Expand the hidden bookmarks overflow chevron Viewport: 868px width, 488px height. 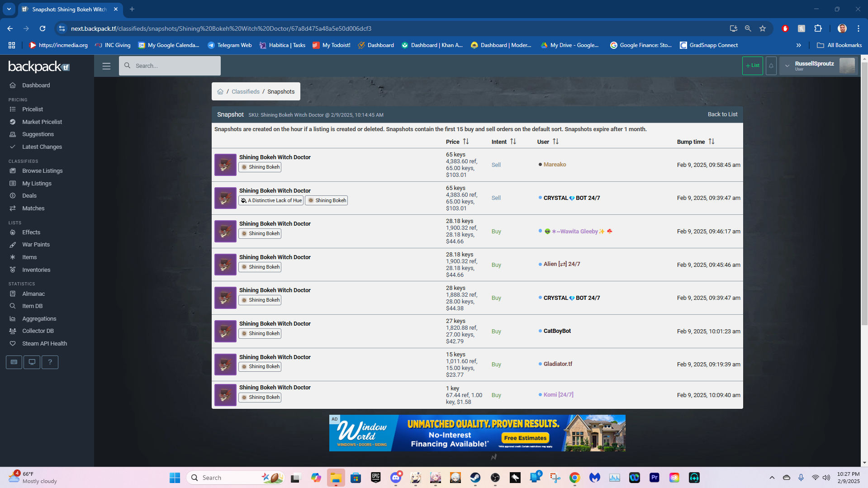tap(799, 45)
